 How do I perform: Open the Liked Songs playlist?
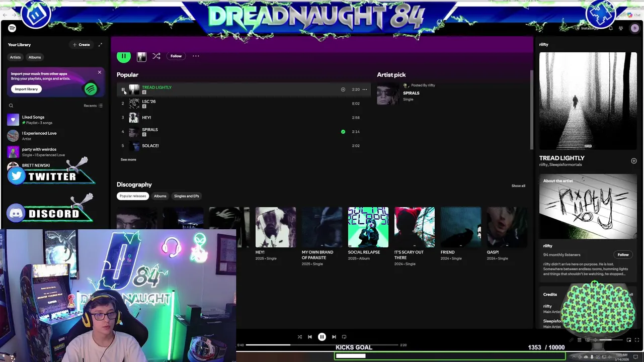(55, 120)
